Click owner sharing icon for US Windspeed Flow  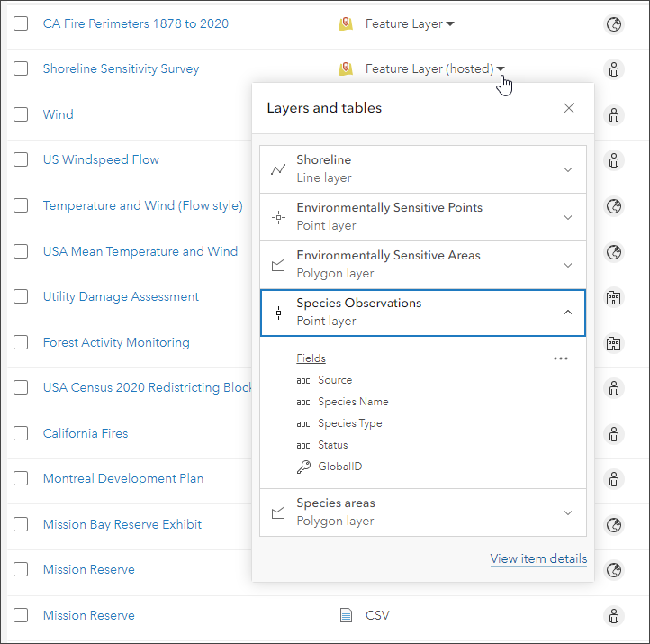(613, 160)
